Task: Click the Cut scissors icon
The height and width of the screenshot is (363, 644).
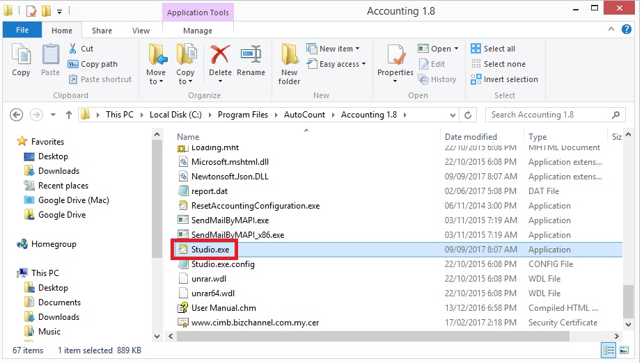Action: coord(74,49)
